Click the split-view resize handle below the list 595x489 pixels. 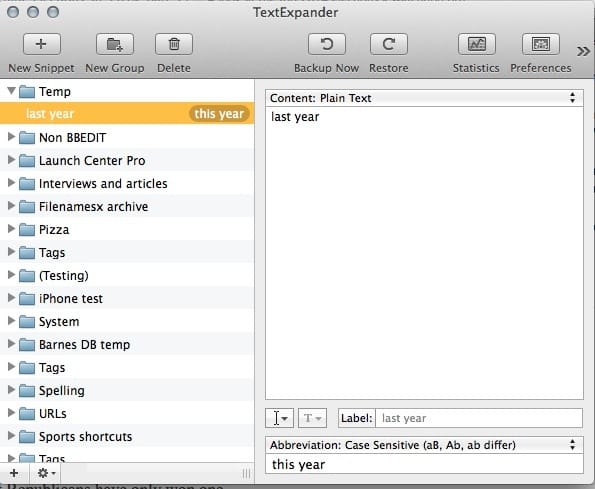click(x=246, y=473)
